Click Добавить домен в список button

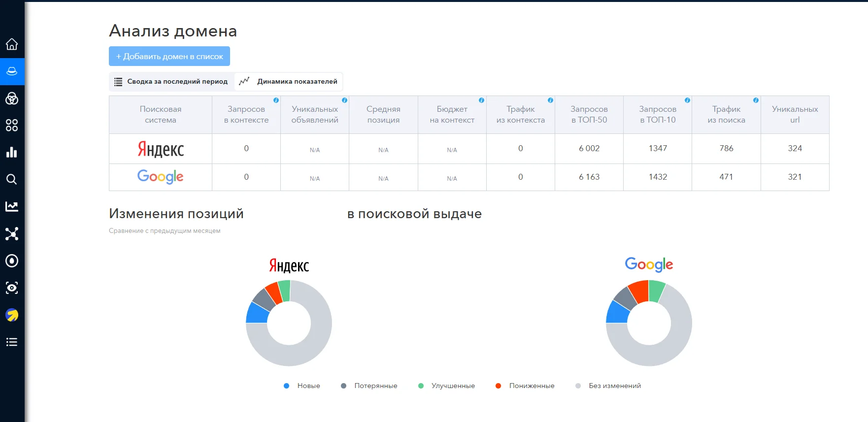click(x=169, y=56)
